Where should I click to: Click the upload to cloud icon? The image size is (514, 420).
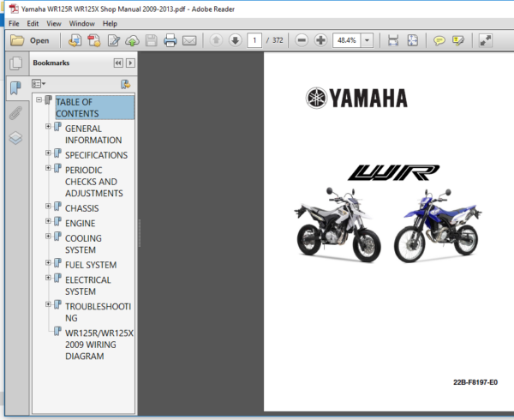(x=132, y=40)
